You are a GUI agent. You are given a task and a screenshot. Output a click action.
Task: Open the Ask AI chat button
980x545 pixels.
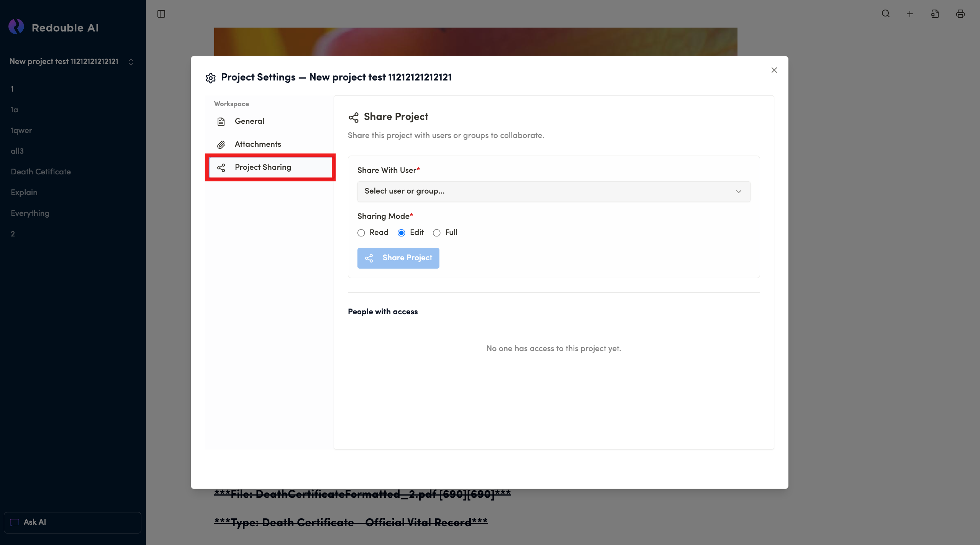click(72, 522)
